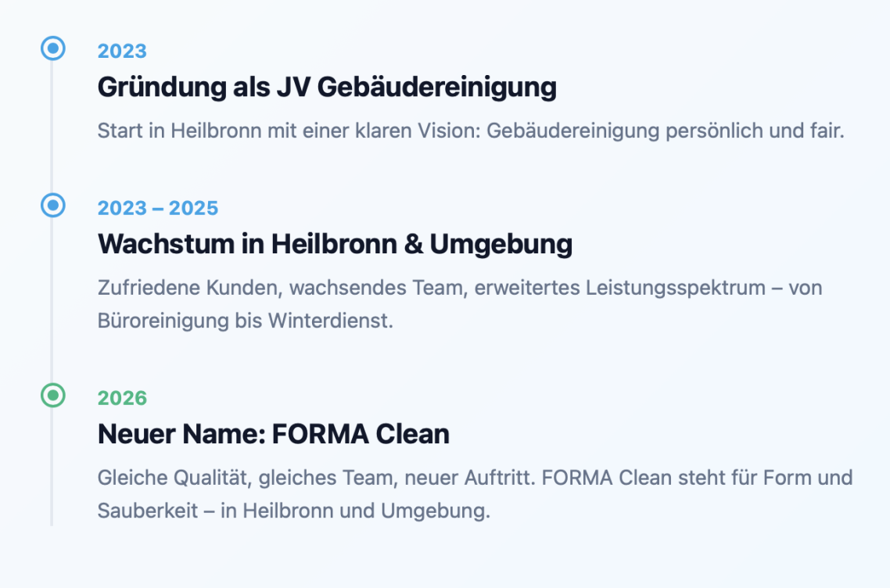This screenshot has height=588, width=890.
Task: Select the "2023 – 2025" year label
Action: (157, 209)
